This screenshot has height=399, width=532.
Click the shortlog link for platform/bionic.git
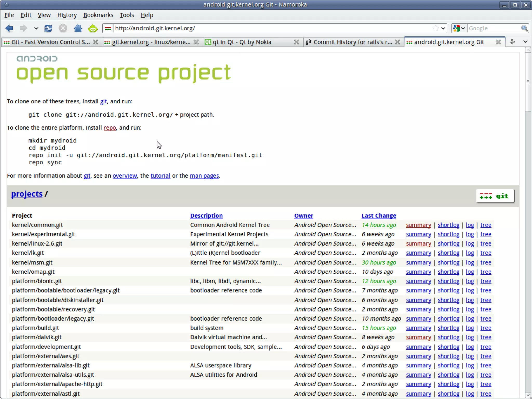coord(448,281)
